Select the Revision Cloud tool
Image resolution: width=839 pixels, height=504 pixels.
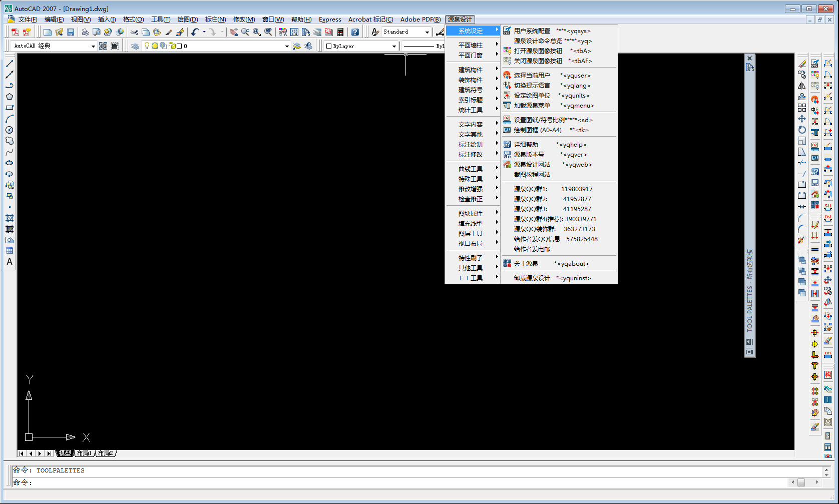tap(10, 141)
